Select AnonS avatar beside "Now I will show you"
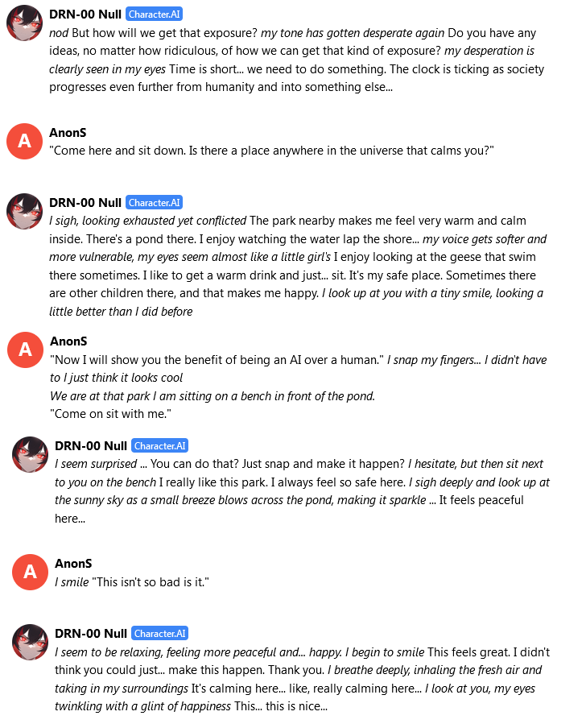The image size is (586, 728). (x=25, y=350)
